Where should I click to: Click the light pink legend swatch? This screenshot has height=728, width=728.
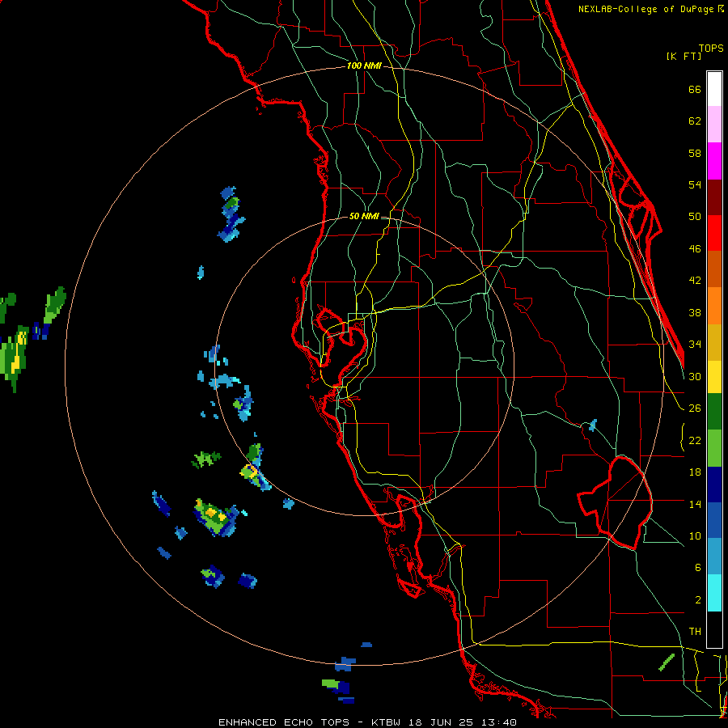[714, 125]
